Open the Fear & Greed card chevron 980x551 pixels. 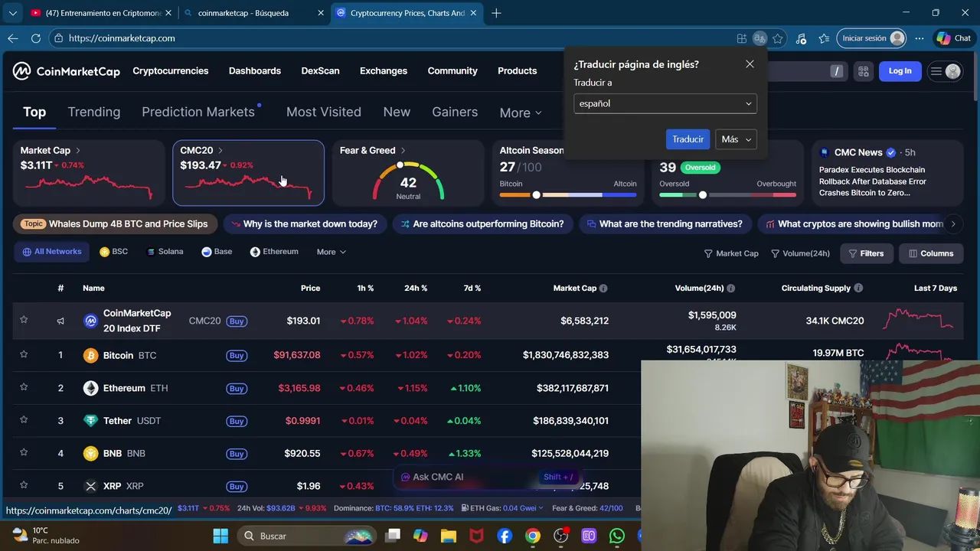point(403,151)
